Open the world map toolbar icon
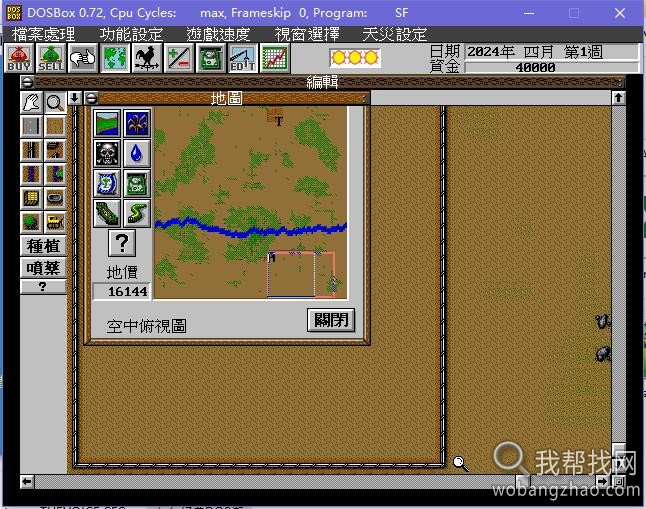The height and width of the screenshot is (509, 646). [x=115, y=58]
